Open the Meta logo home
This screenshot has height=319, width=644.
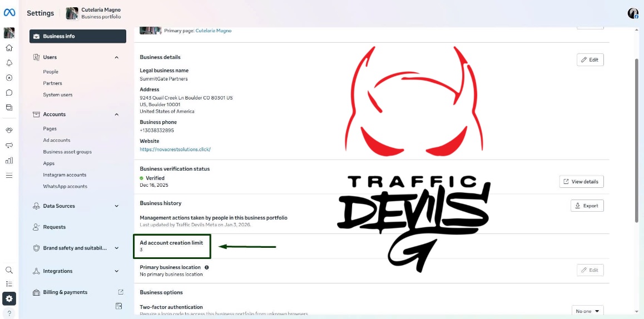pos(9,13)
